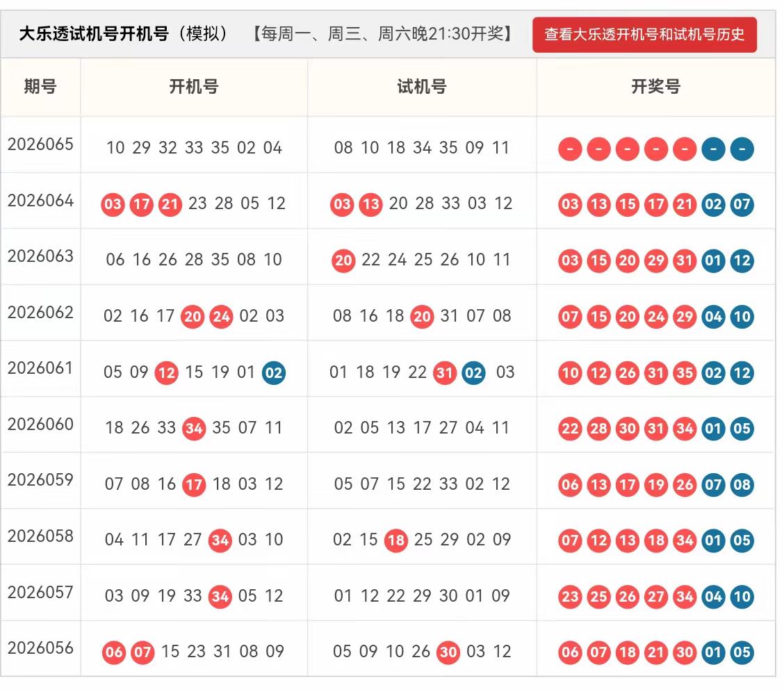784x692 pixels.
Task: Click blue ball 07 in 2026064 开奖号
Action: point(742,204)
